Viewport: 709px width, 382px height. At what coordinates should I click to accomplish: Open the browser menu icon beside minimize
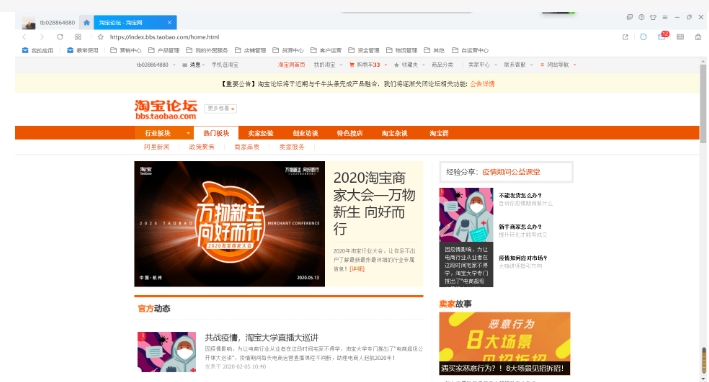coord(665,17)
